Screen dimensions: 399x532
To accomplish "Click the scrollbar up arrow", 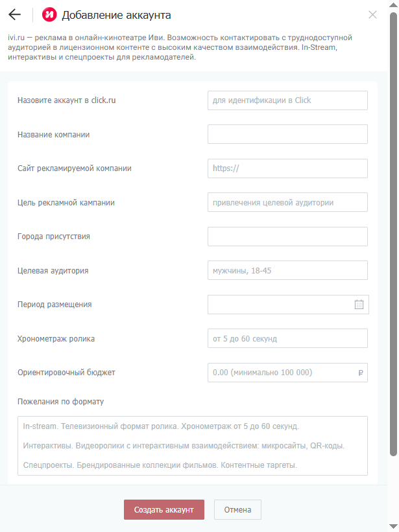I will click(x=394, y=5).
